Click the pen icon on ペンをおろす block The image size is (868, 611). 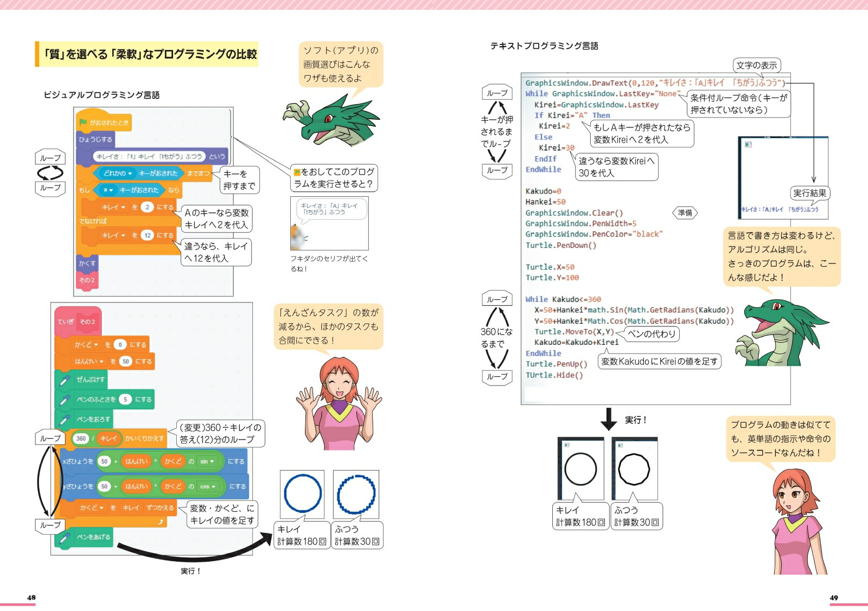coord(64,420)
